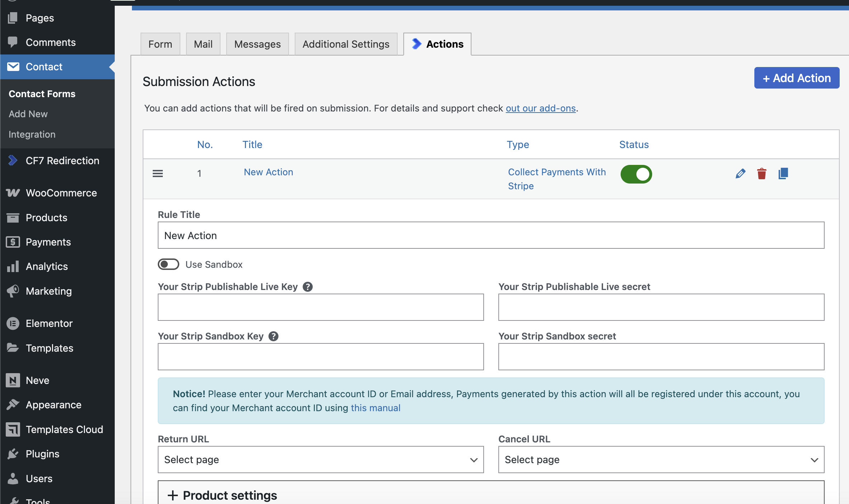Click help icon beside Strip Sandbox Key
The image size is (849, 504).
[274, 336]
